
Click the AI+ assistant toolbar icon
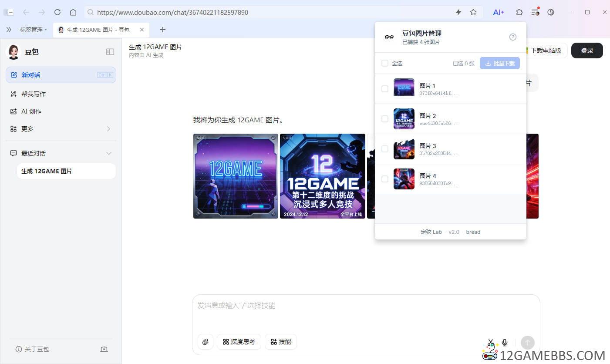point(498,12)
